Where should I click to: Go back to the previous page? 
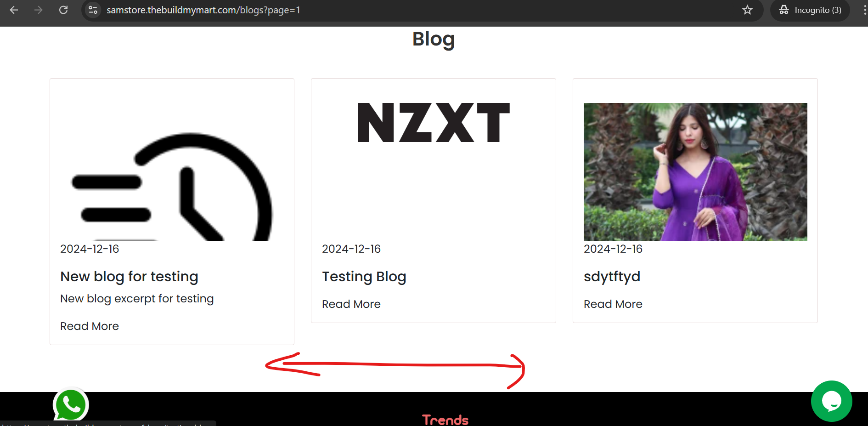click(x=14, y=10)
